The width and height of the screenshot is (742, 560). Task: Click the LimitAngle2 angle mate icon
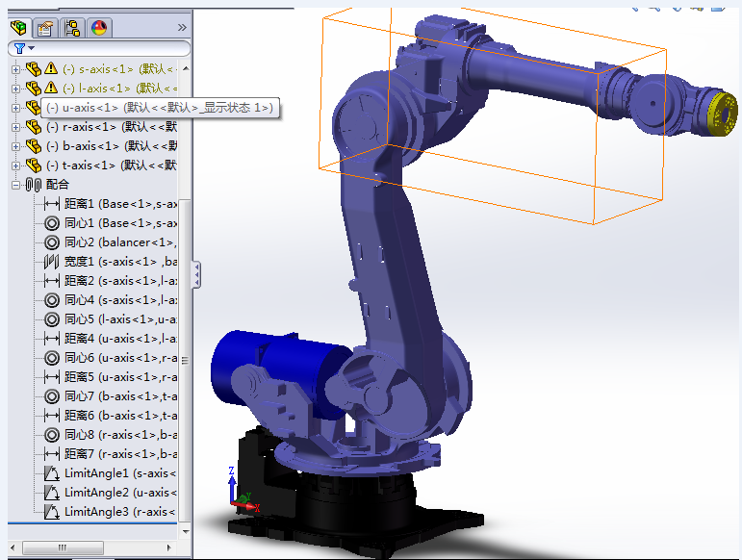tap(52, 493)
